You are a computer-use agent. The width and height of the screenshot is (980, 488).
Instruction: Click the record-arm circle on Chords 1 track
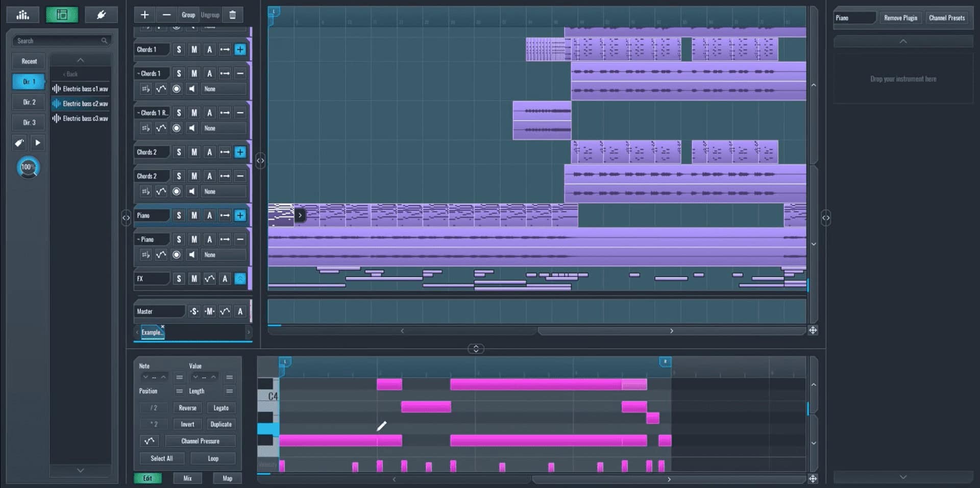click(177, 89)
